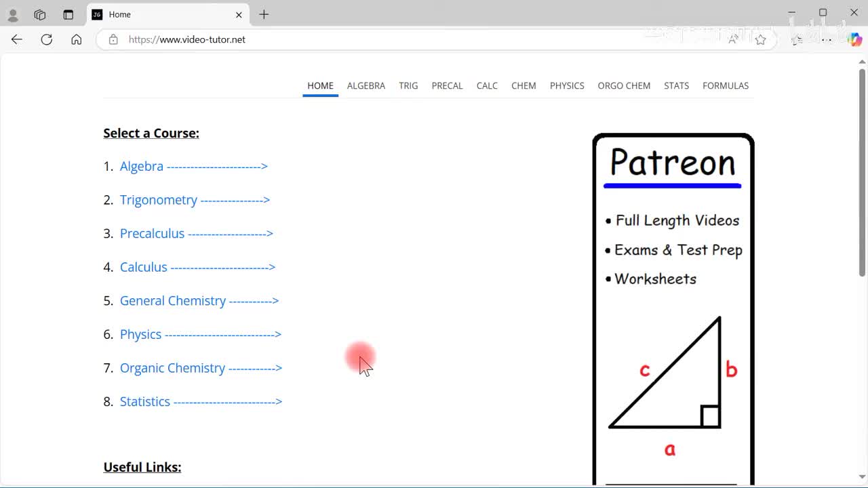View site information via the lock icon
The height and width of the screenshot is (488, 868).
[x=113, y=39]
